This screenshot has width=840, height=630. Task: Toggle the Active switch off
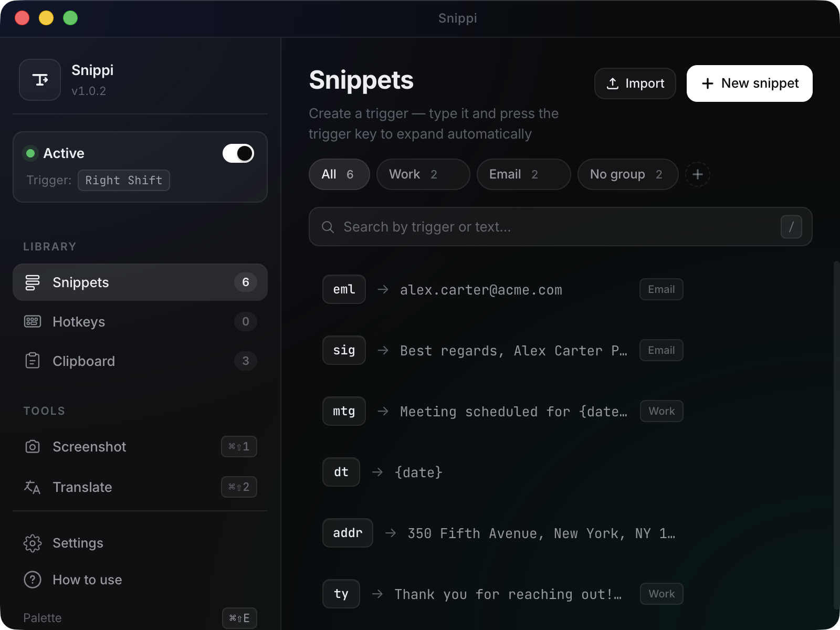[x=238, y=153]
